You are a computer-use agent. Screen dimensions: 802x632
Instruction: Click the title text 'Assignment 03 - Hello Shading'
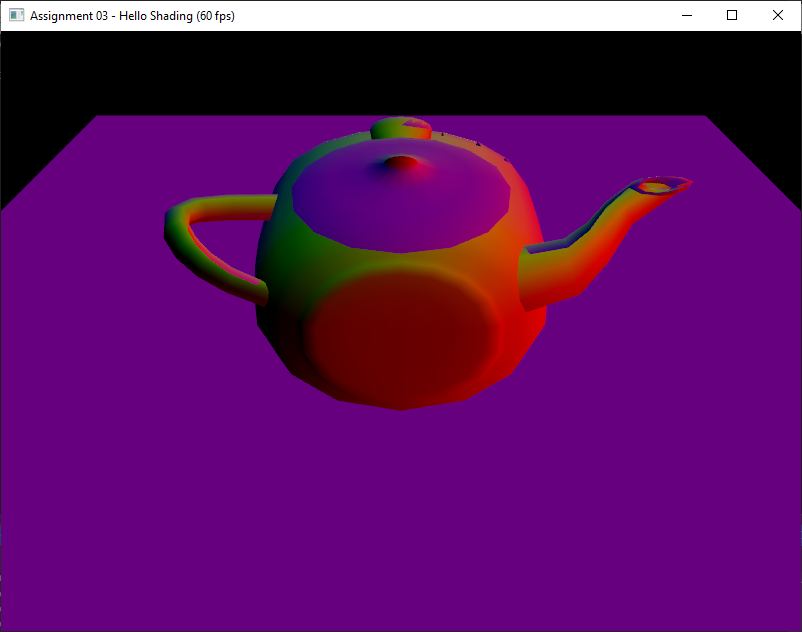[111, 16]
